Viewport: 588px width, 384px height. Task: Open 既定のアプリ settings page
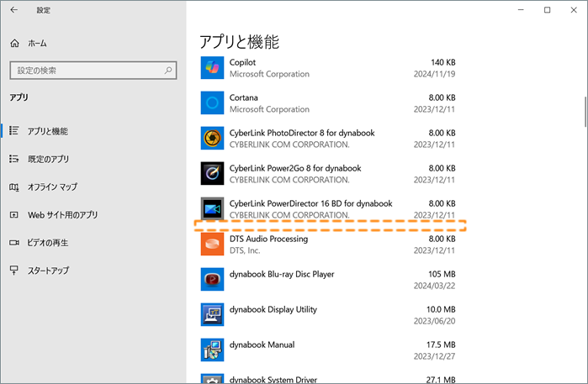[49, 159]
